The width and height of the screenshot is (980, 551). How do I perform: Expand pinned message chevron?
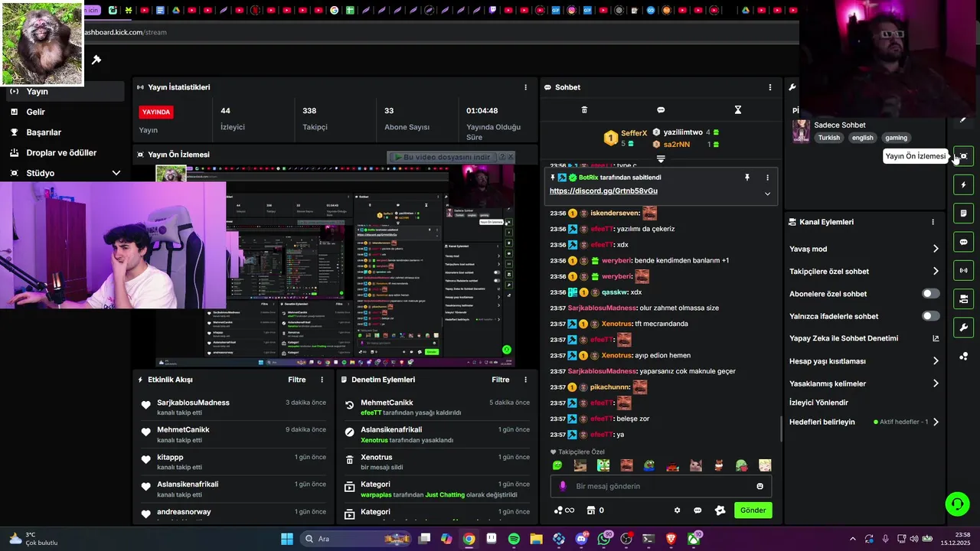[767, 194]
